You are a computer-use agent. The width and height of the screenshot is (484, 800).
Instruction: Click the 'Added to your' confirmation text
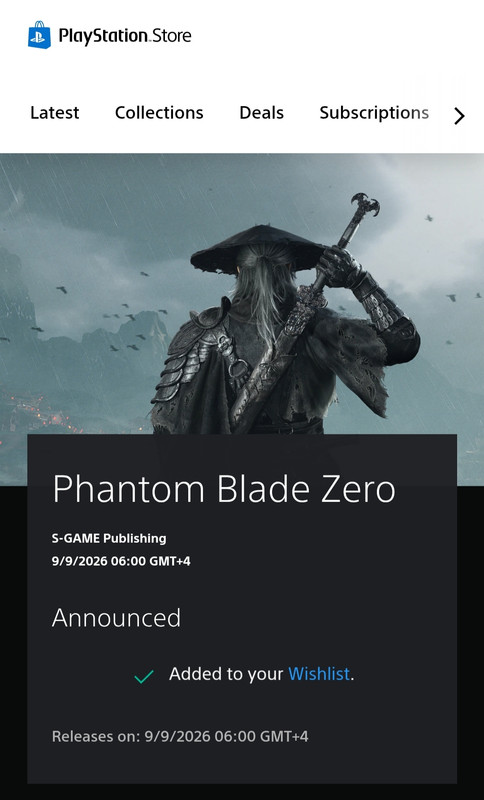tap(226, 674)
